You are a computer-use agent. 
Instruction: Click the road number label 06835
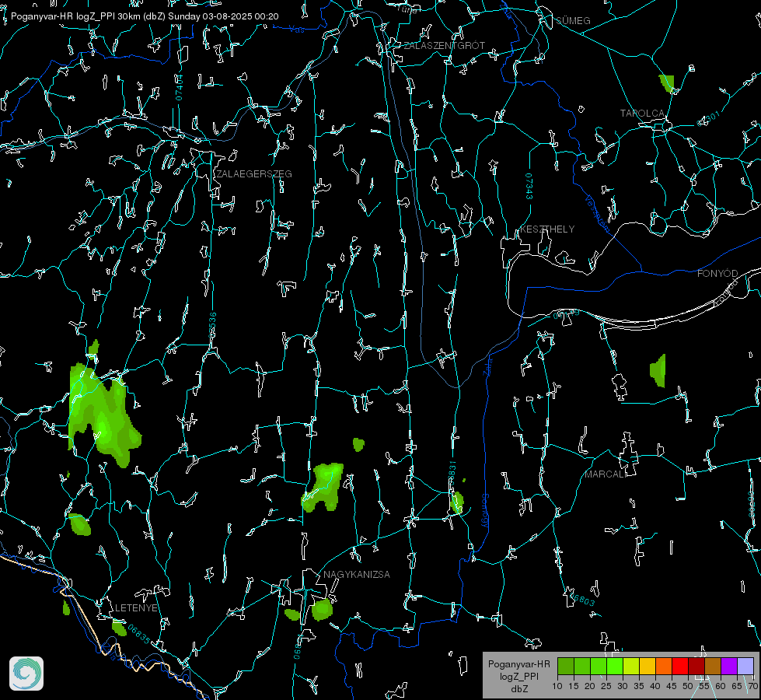[139, 634]
